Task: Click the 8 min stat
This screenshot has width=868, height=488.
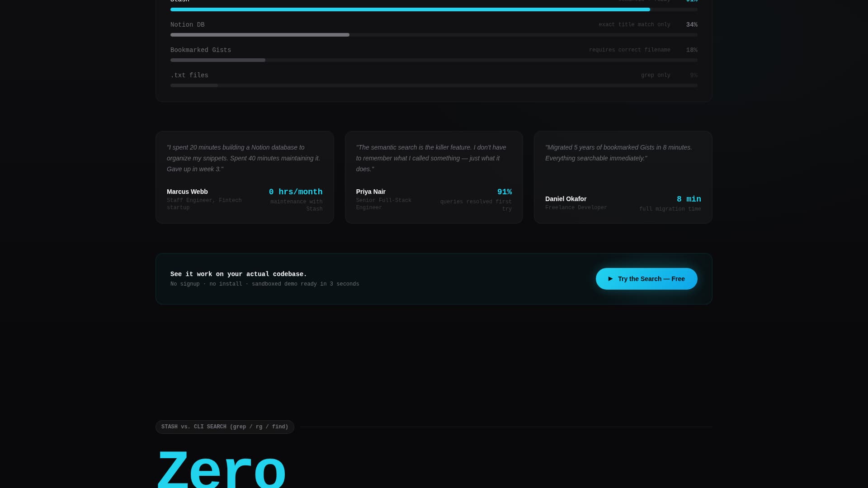Action: tap(689, 199)
